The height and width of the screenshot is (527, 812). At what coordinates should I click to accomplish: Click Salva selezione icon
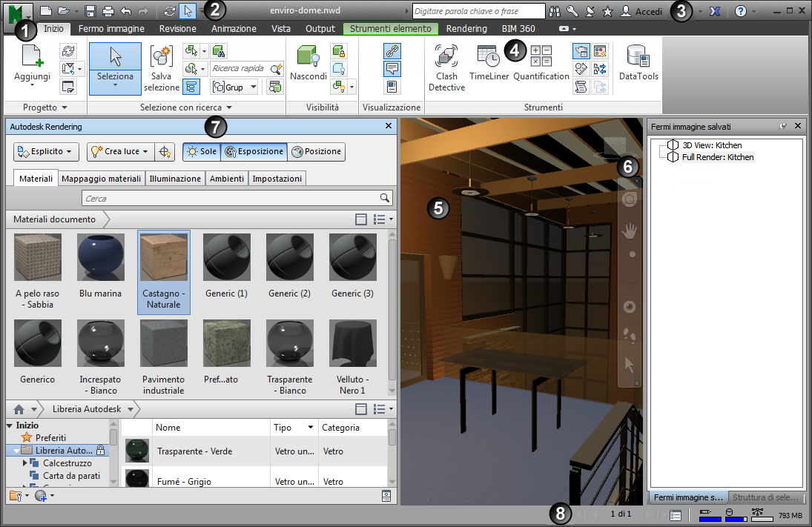coord(161,56)
